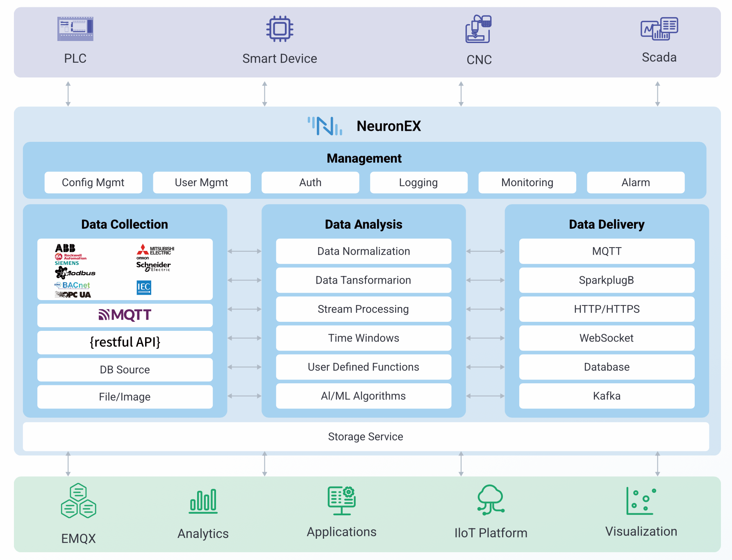Click the Stream Processing box
The width and height of the screenshot is (732, 560).
pos(364,309)
